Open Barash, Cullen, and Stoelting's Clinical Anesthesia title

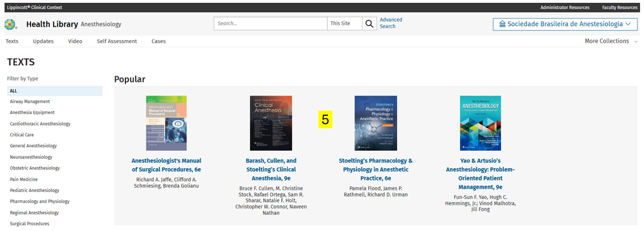click(x=271, y=169)
